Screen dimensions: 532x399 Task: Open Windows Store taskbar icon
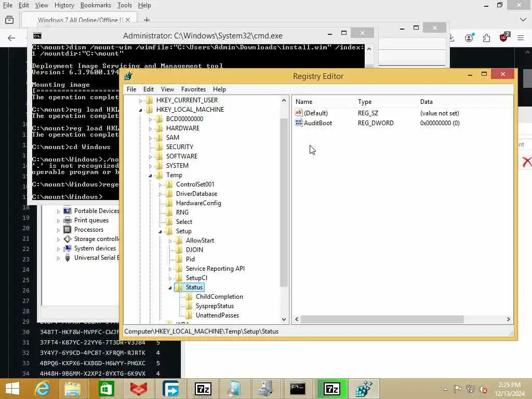click(x=106, y=389)
